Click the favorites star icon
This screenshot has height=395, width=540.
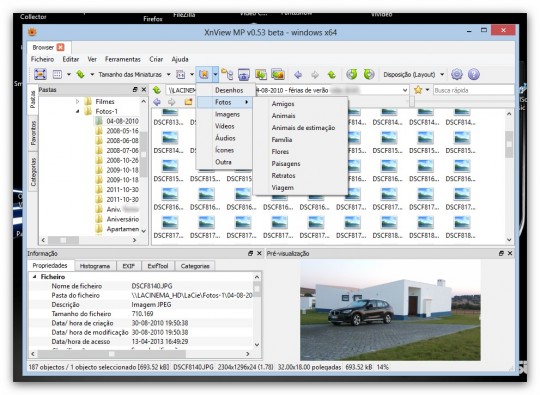coord(418,90)
